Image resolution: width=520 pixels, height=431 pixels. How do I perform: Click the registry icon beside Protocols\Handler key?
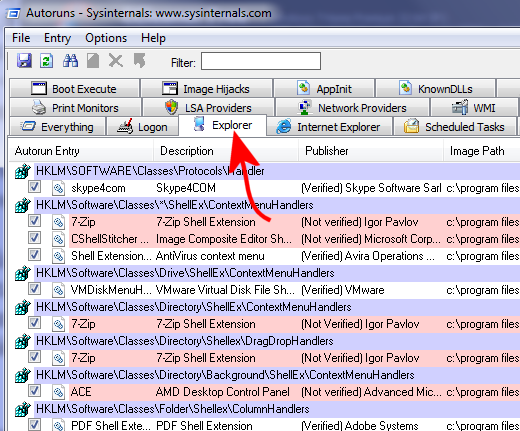[23, 171]
